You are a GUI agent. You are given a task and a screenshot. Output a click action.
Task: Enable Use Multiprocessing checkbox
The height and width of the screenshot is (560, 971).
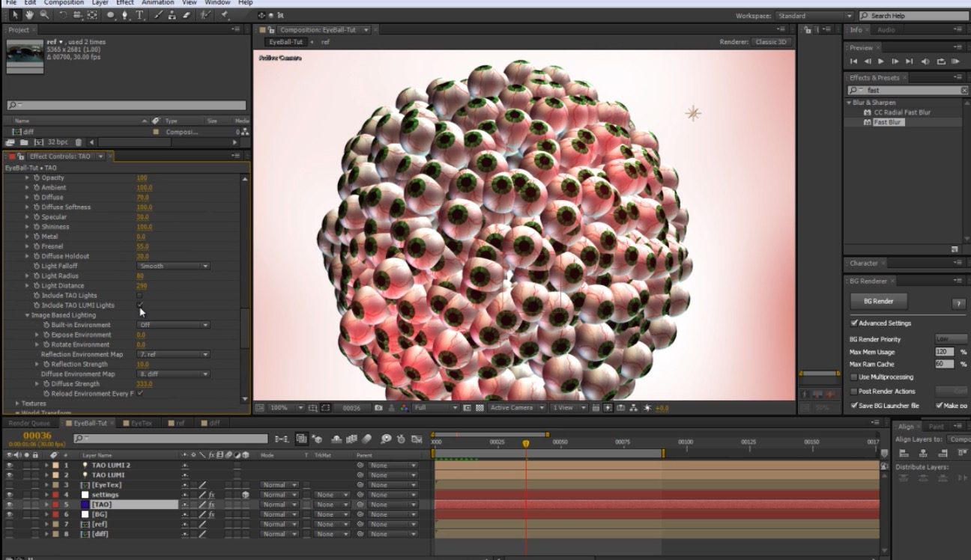click(854, 377)
